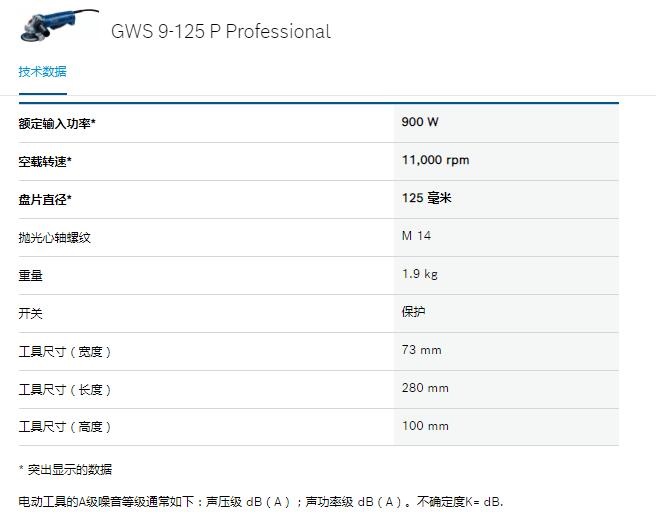Select the 保护 switch value
Viewport: 656px width, 526px height.
point(413,312)
